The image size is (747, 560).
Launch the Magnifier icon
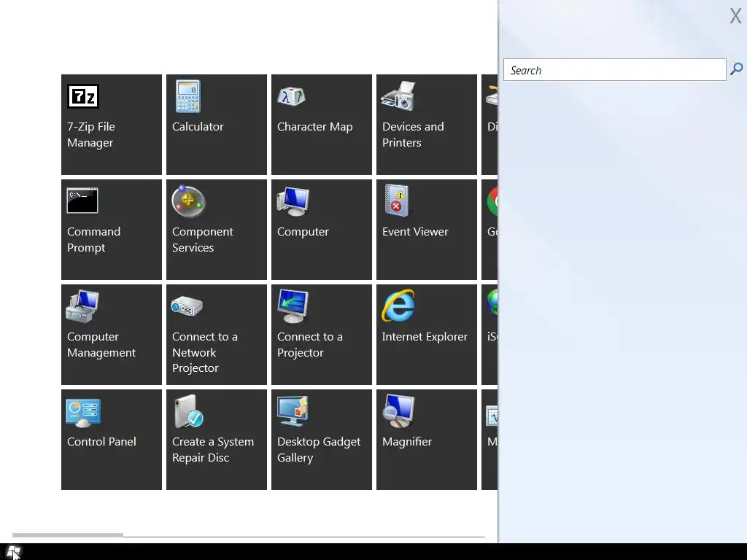click(398, 411)
